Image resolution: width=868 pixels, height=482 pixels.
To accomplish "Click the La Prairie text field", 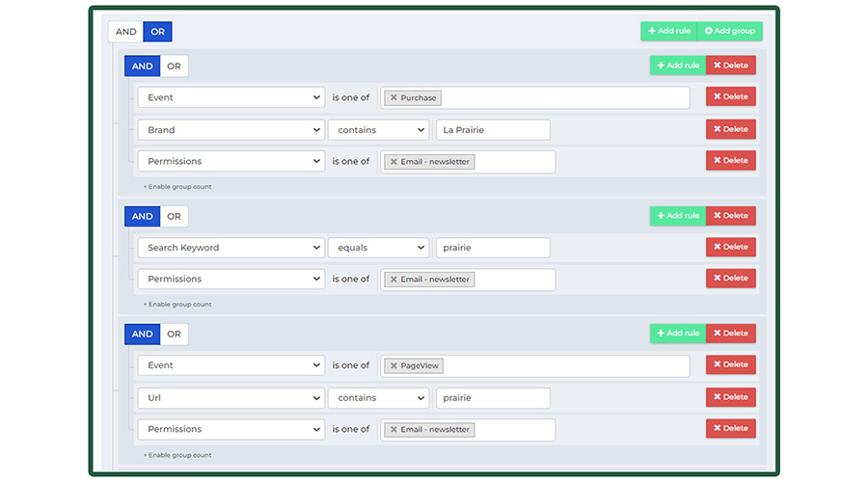I will (492, 130).
